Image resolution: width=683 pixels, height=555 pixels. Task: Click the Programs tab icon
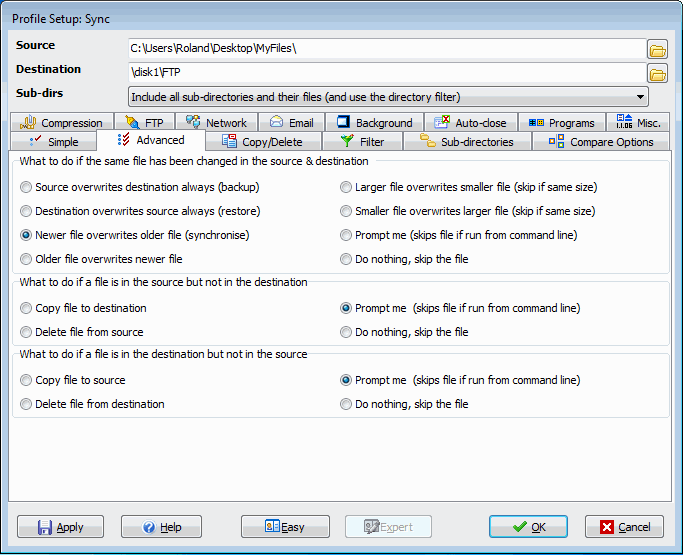pos(536,123)
